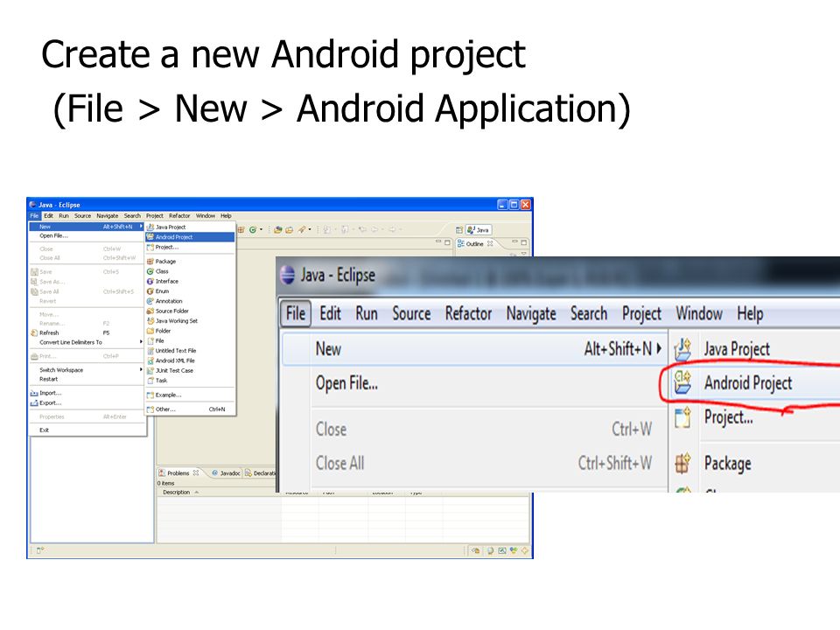Viewport: 840px width, 630px height.
Task: Switch to the Javadoc tab
Action: click(x=227, y=473)
